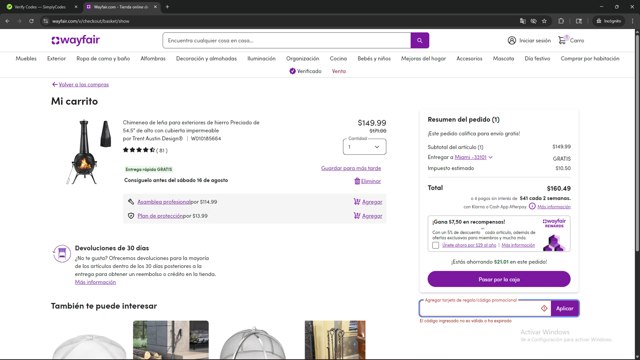Click Más información under Devoluciones
The height and width of the screenshot is (360, 640).
point(95,282)
